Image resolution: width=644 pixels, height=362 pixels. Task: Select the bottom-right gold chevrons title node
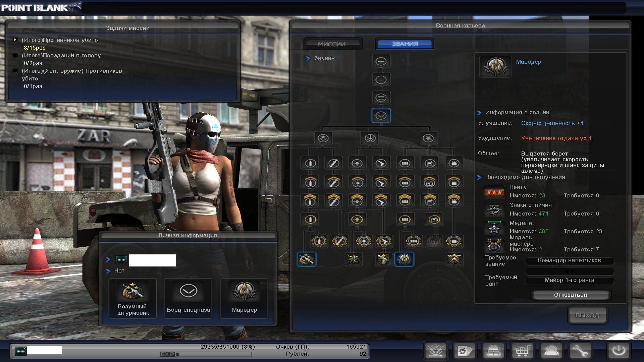coord(454,259)
